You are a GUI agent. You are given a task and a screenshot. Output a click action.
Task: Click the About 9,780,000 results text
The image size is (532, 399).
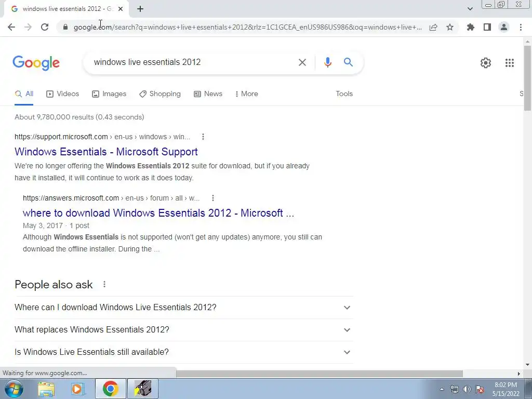79,117
